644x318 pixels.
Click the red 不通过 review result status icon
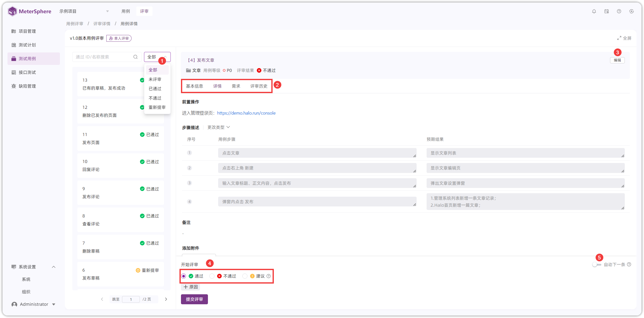(259, 70)
